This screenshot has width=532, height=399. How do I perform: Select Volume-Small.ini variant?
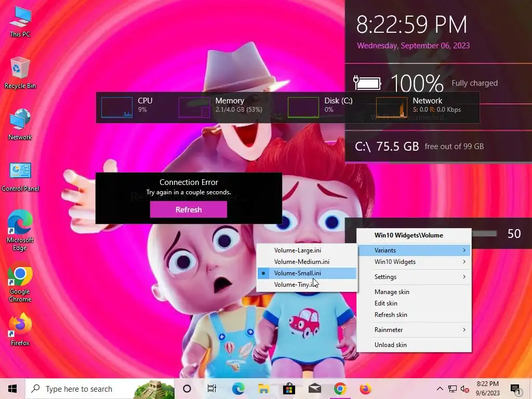307,273
